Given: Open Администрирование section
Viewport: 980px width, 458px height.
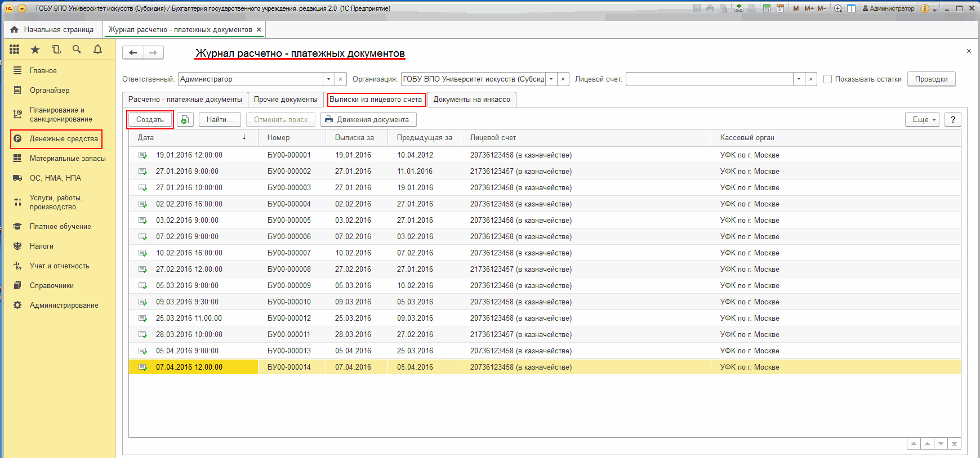Looking at the screenshot, I should (64, 306).
